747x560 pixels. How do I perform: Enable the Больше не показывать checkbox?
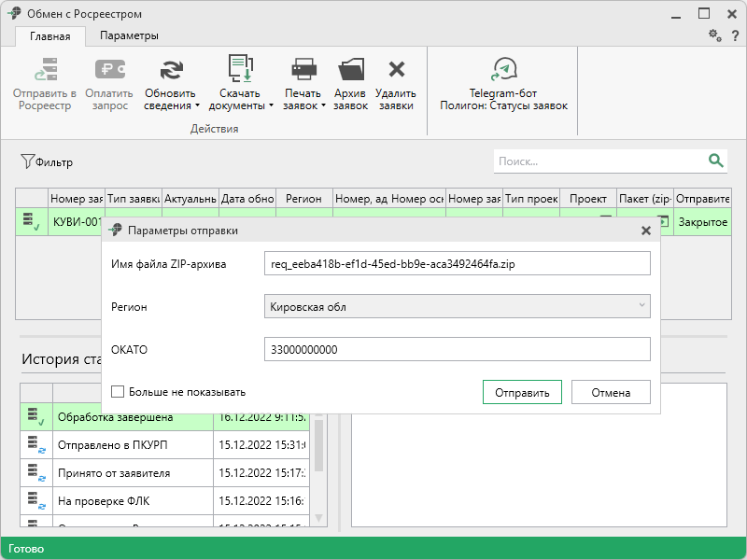pyautogui.click(x=118, y=392)
